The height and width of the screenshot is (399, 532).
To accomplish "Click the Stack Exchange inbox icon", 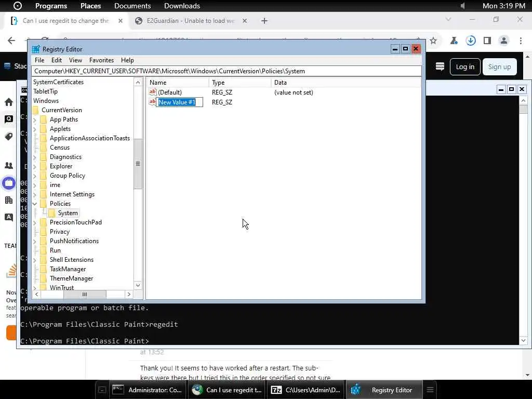I will [x=440, y=66].
